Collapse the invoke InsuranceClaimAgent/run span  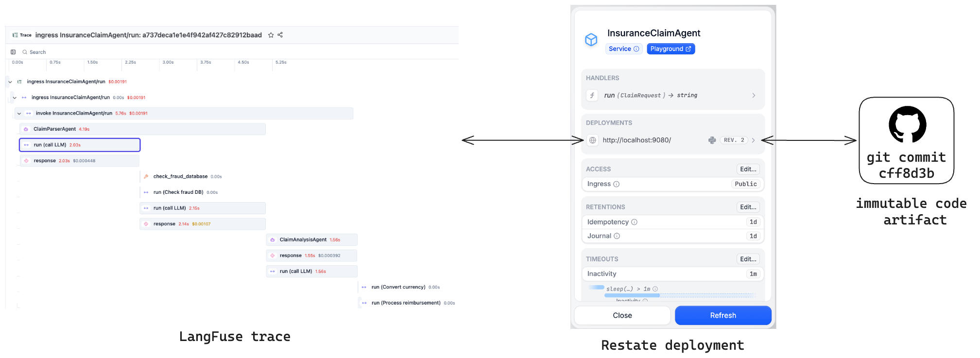(x=19, y=113)
